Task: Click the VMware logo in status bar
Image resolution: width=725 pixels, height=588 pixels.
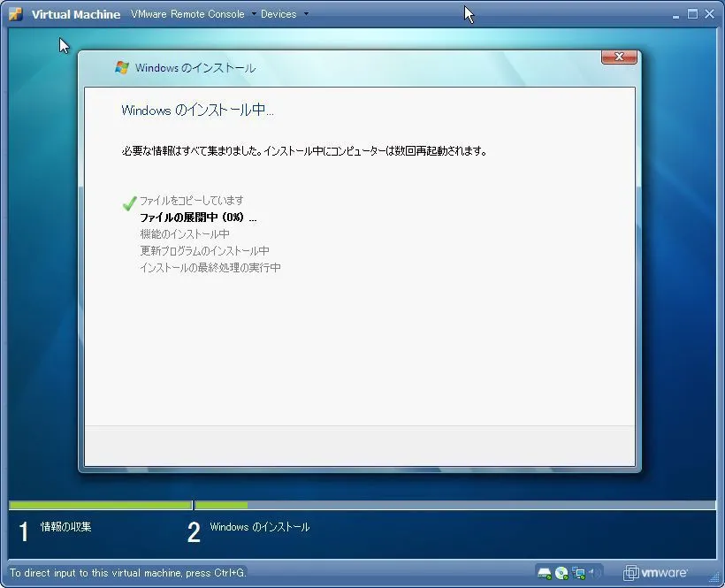Action: (x=655, y=573)
